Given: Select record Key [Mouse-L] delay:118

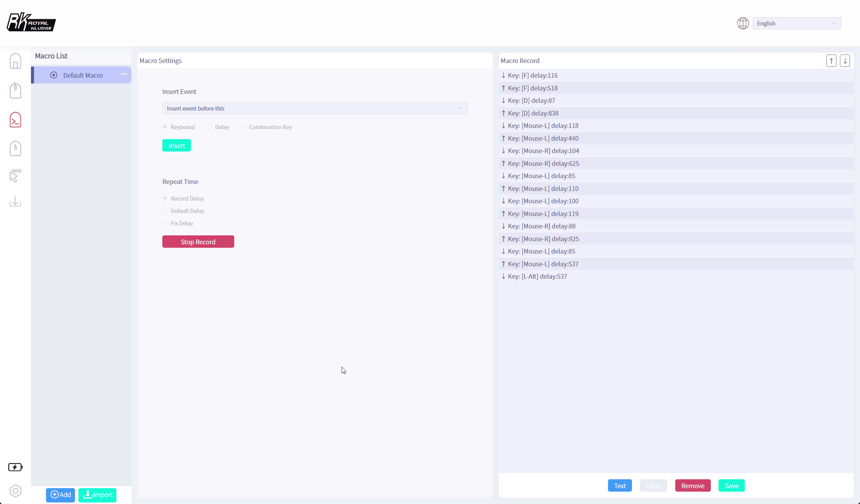Looking at the screenshot, I should pyautogui.click(x=676, y=126).
